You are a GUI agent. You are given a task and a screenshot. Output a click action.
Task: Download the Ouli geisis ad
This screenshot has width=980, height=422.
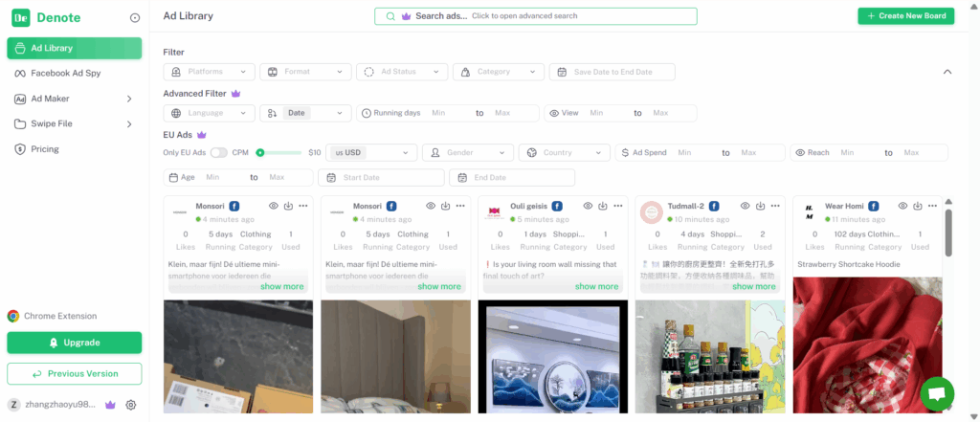pos(603,206)
